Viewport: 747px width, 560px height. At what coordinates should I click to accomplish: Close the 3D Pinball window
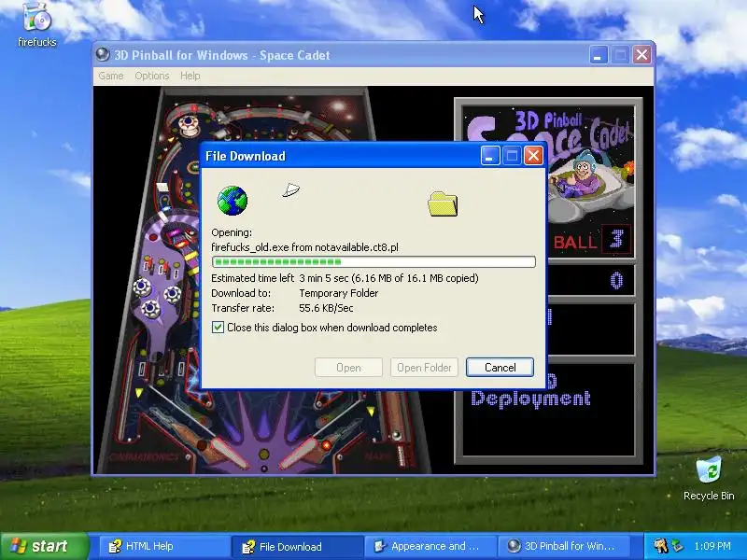coord(641,55)
